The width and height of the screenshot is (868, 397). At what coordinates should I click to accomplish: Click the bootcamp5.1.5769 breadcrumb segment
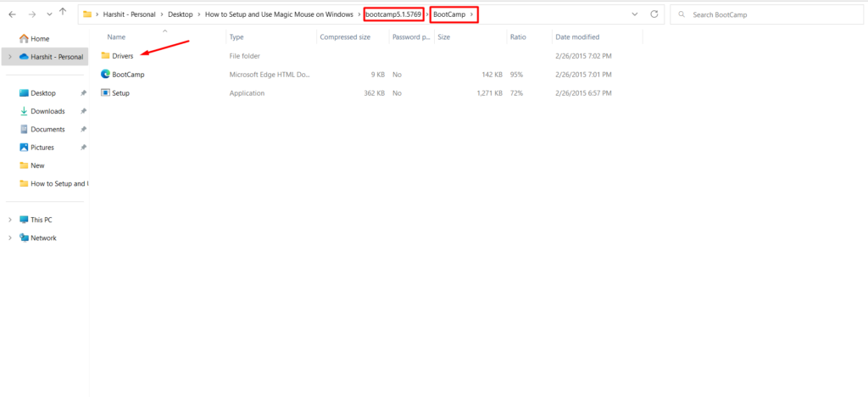393,14
